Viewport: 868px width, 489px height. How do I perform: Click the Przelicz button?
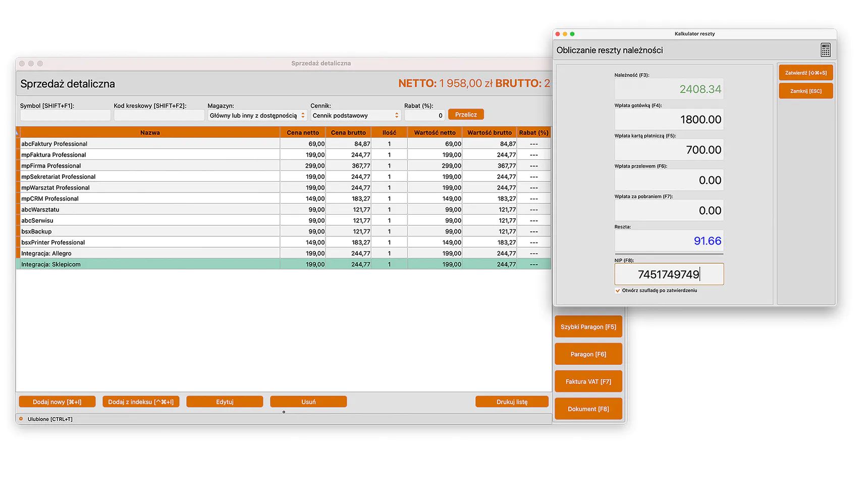pyautogui.click(x=466, y=115)
